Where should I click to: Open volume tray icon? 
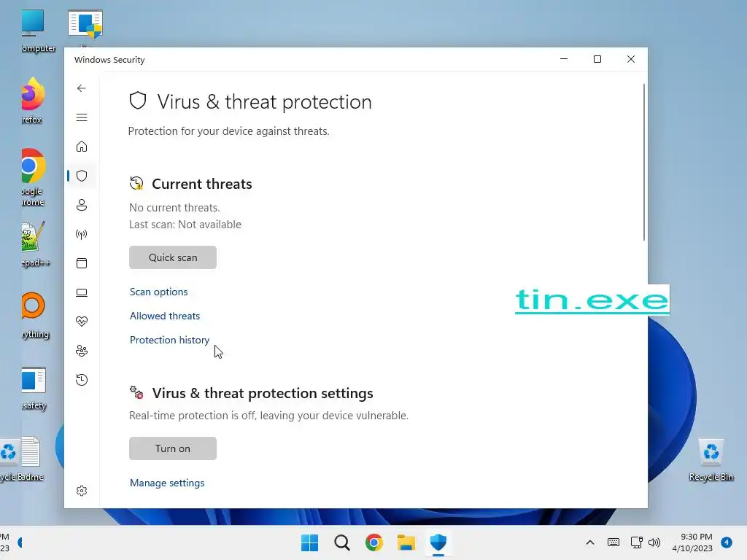[654, 542]
